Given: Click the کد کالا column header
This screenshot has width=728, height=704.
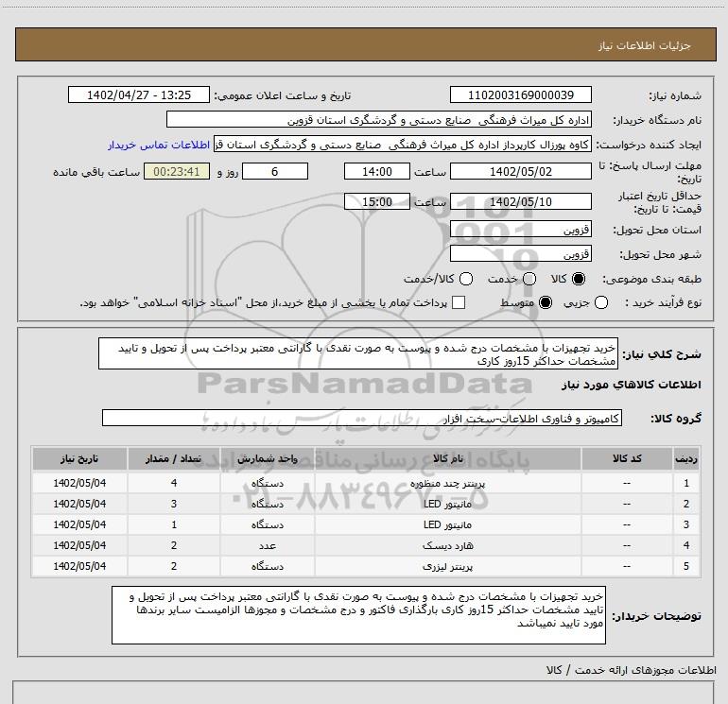Looking at the screenshot, I should [x=627, y=459].
